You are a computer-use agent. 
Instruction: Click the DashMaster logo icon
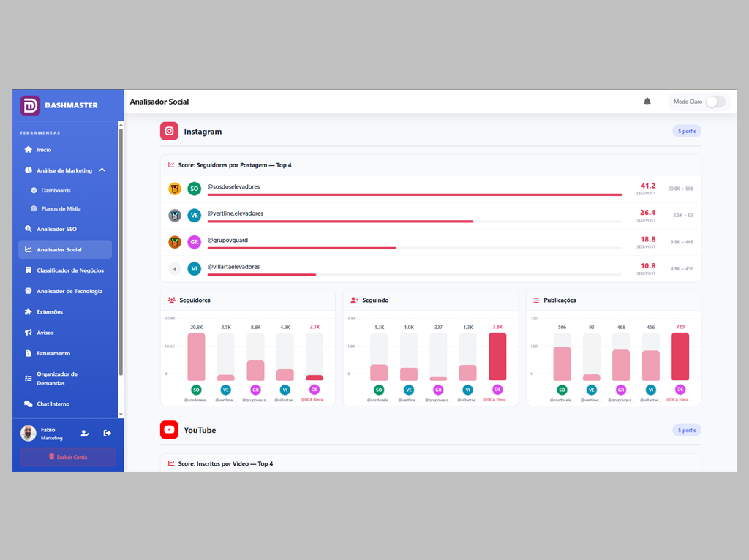(x=30, y=105)
